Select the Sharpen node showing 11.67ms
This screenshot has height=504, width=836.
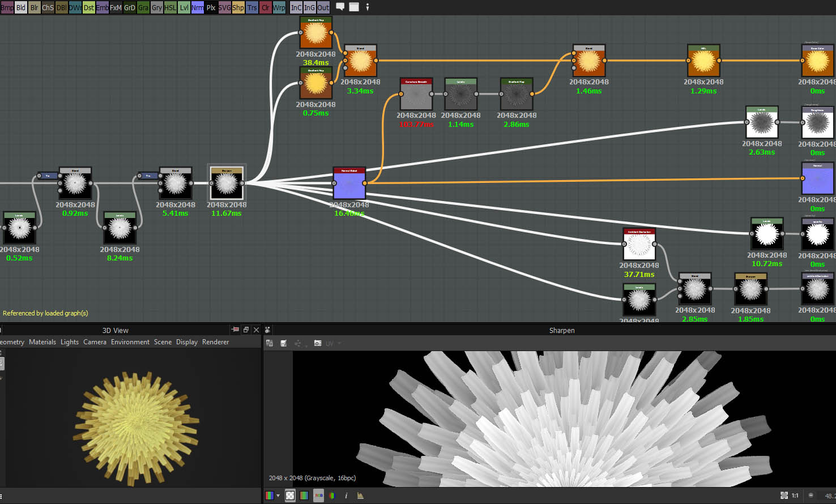click(227, 182)
